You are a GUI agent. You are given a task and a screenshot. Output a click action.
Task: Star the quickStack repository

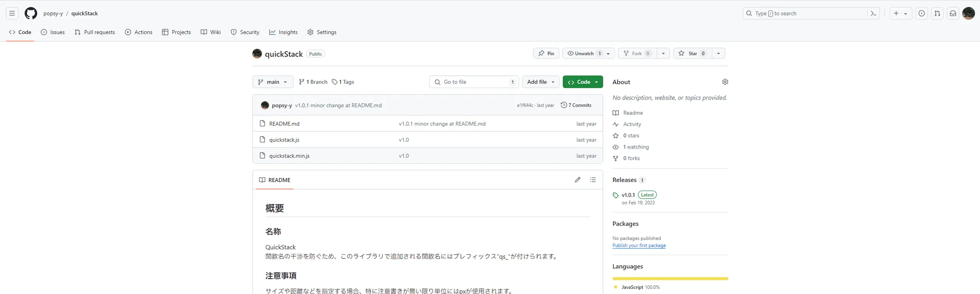click(x=693, y=53)
